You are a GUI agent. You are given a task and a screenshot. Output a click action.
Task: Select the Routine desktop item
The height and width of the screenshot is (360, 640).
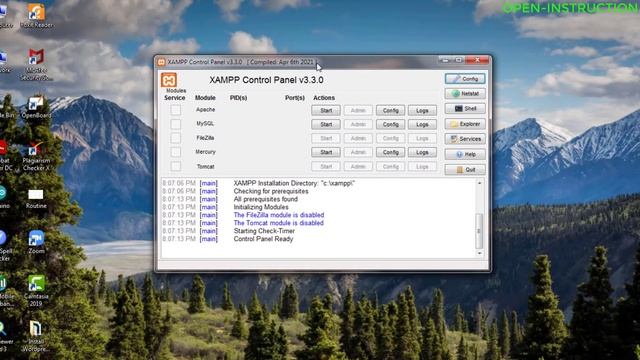tap(36, 199)
